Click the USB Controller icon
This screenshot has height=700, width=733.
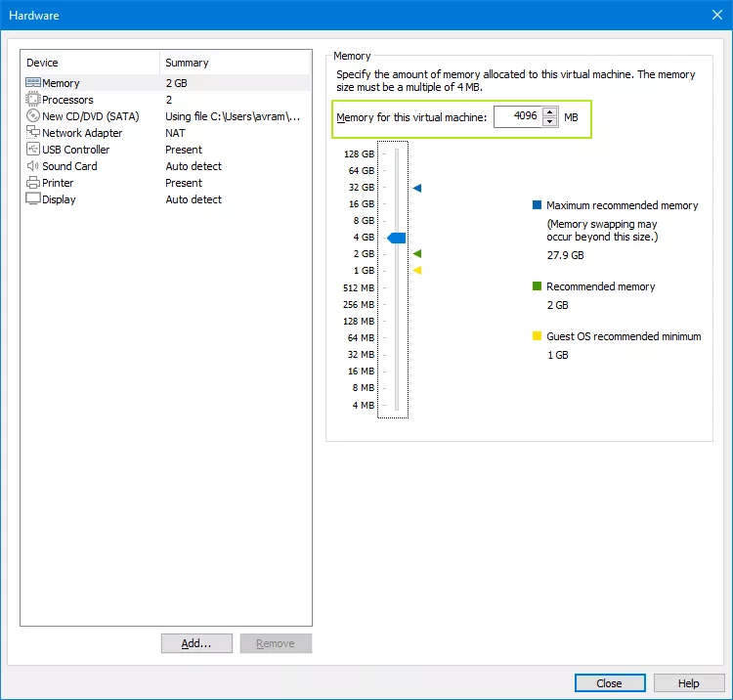[x=33, y=150]
